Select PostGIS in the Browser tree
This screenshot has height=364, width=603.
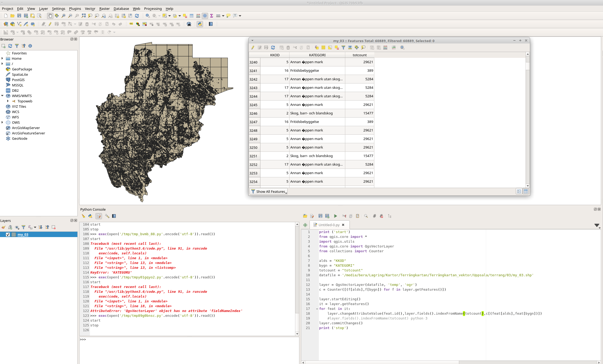click(x=18, y=80)
